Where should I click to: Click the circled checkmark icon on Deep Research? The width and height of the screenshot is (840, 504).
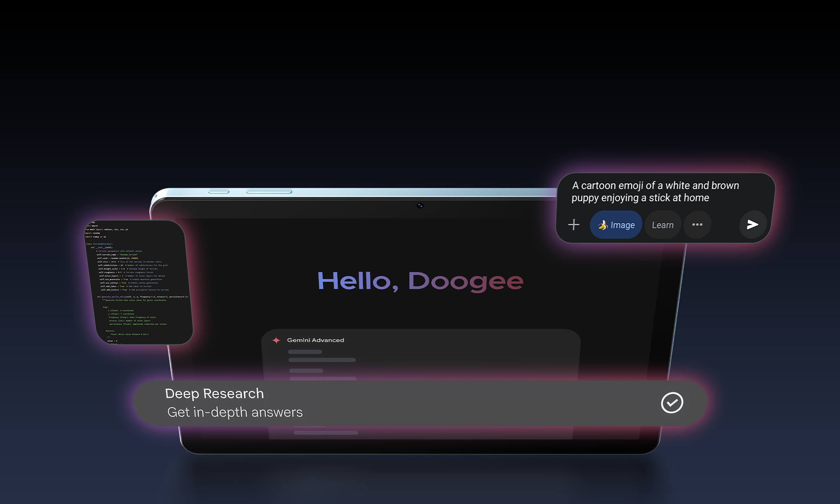[671, 402]
